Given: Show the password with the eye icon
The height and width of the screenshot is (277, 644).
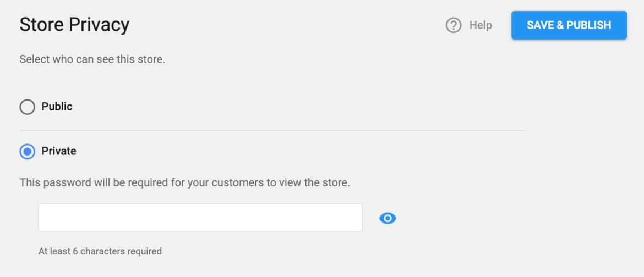Looking at the screenshot, I should (x=388, y=218).
